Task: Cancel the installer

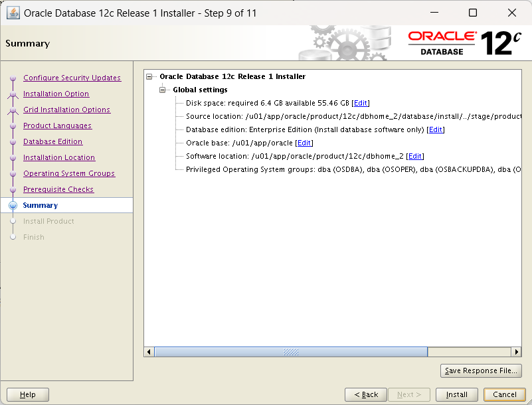Action: [505, 394]
